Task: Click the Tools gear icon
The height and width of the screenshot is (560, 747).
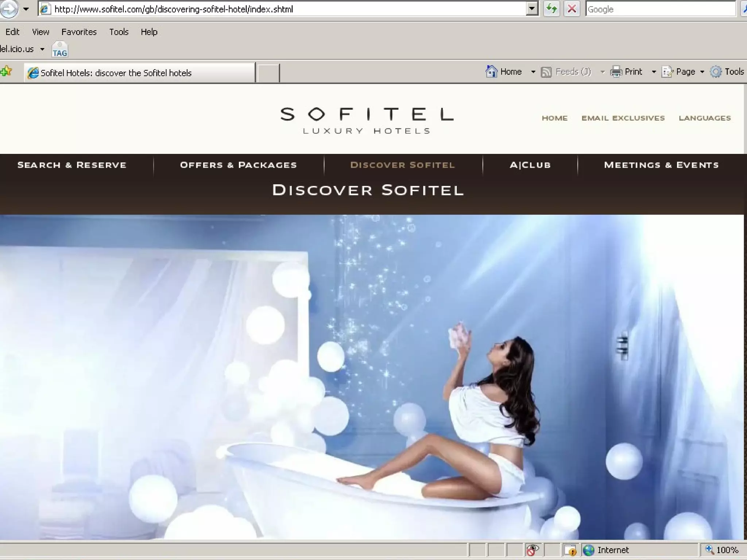Action: (x=716, y=71)
